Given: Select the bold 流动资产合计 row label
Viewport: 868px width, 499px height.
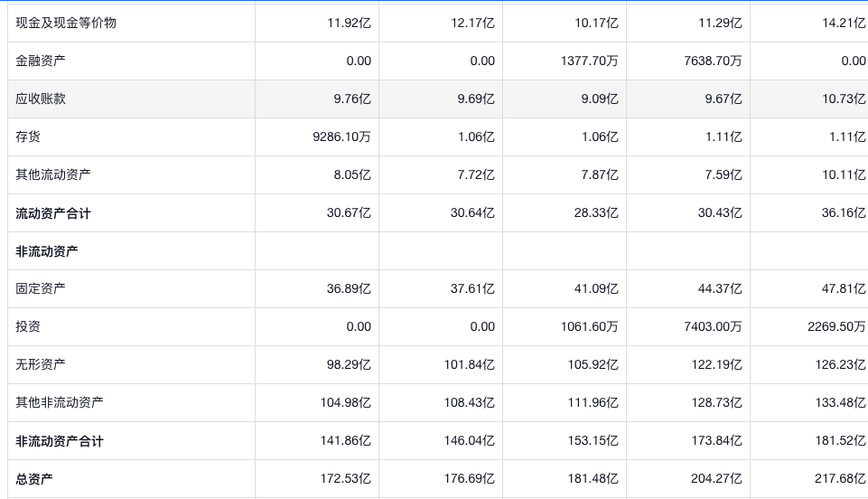Looking at the screenshot, I should pos(53,213).
